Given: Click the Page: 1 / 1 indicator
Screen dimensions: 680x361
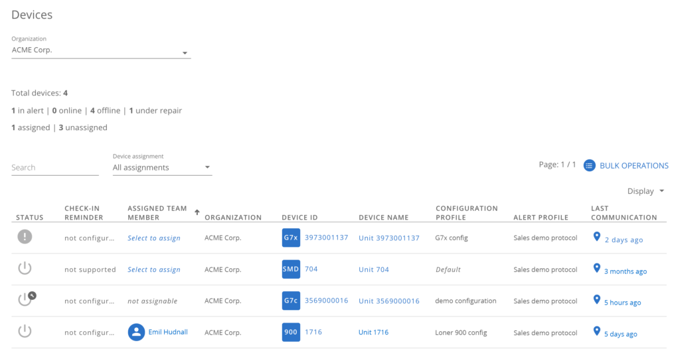Looking at the screenshot, I should 557,164.
